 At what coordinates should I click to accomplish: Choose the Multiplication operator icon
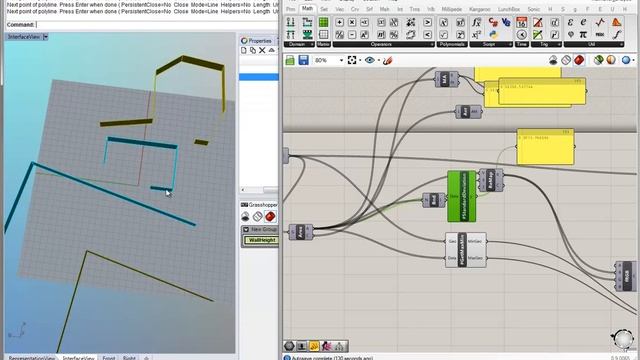(352, 22)
